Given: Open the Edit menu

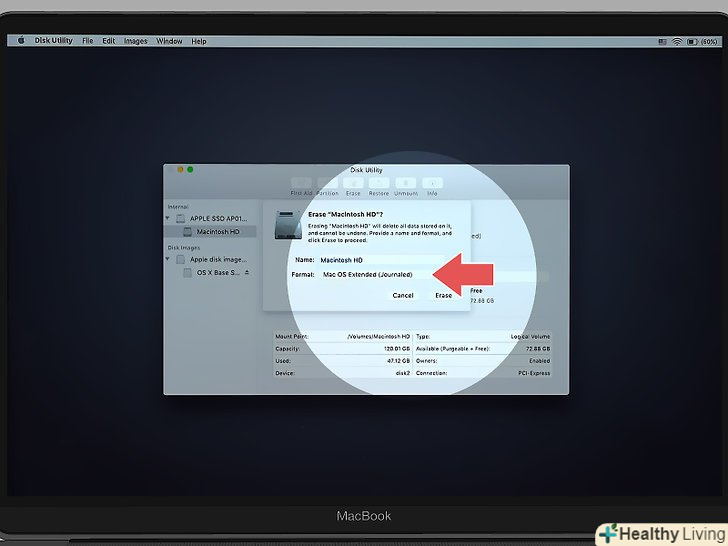Looking at the screenshot, I should 109,41.
